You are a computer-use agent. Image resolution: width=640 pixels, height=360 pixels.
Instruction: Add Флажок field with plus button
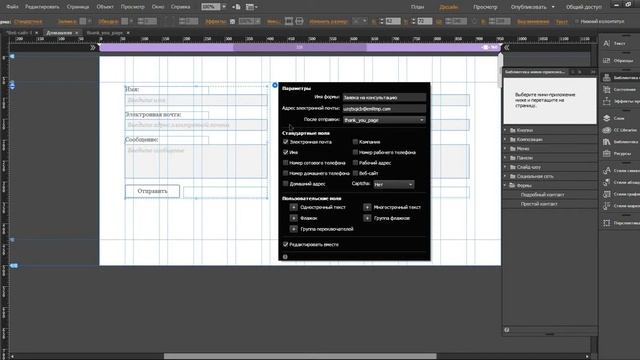click(x=293, y=218)
